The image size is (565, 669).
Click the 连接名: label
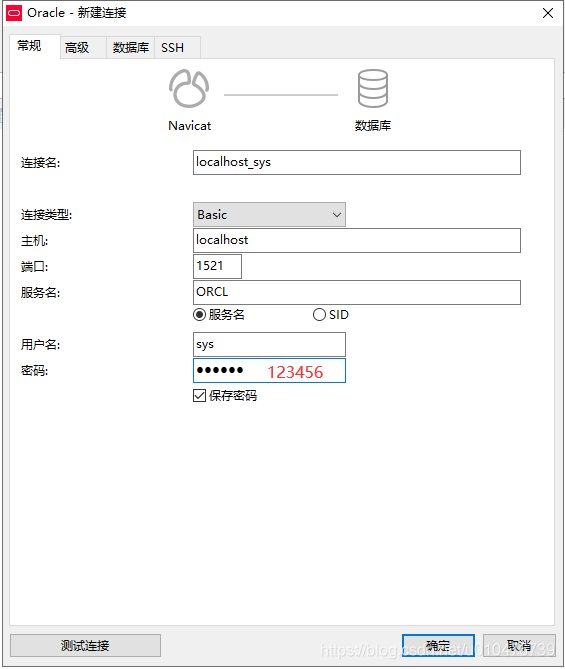point(41,163)
